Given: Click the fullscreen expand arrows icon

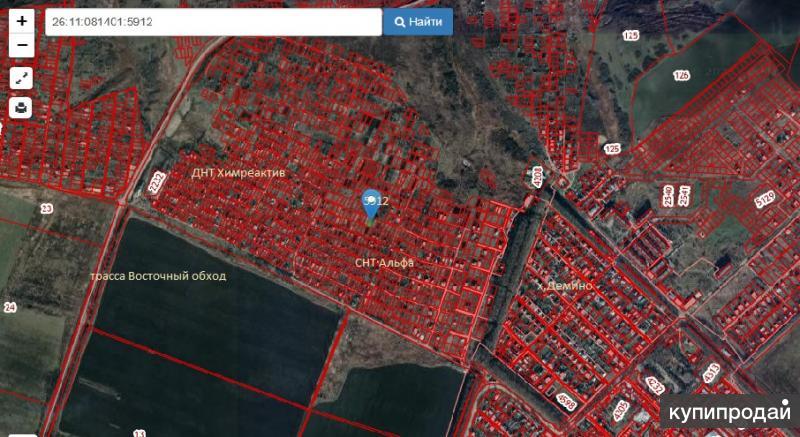Looking at the screenshot, I should (21, 77).
